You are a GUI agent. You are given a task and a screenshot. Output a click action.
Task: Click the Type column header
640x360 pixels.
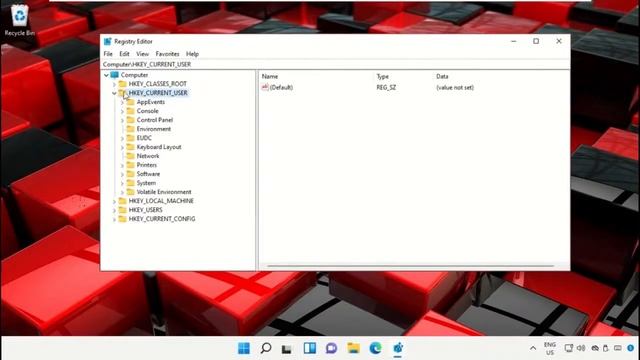pos(382,76)
